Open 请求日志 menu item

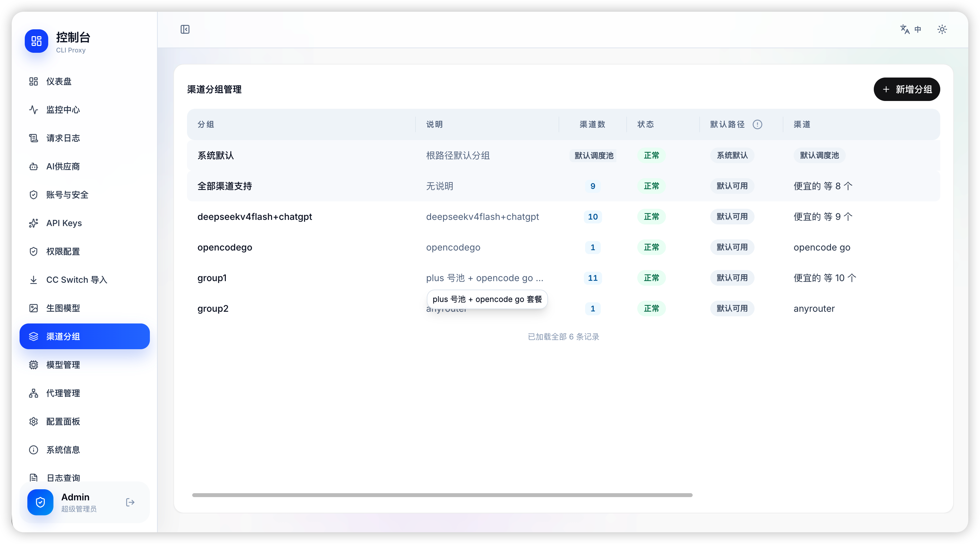point(84,138)
